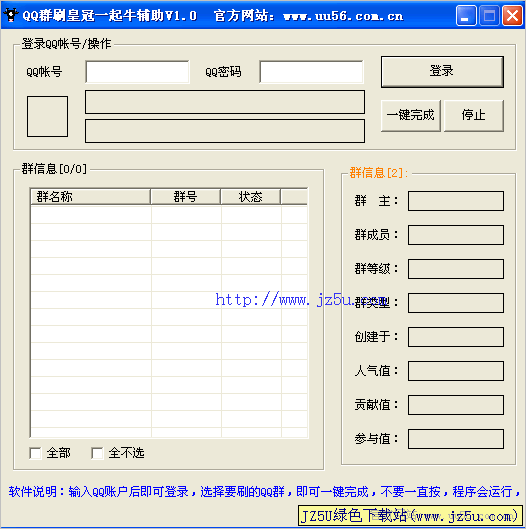The width and height of the screenshot is (526, 529).
Task: Focus the QQ密码 password field
Action: (311, 72)
